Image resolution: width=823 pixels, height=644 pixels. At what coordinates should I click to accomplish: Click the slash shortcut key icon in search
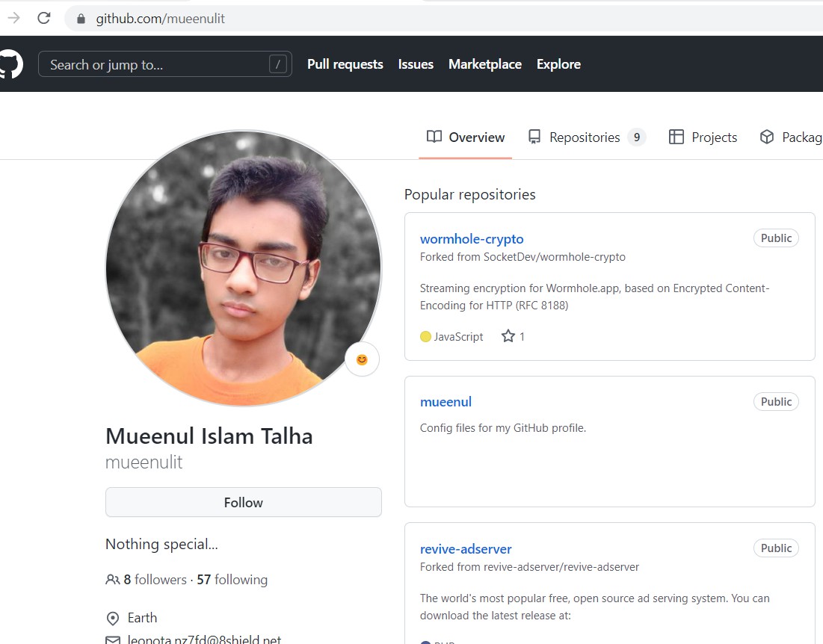277,65
